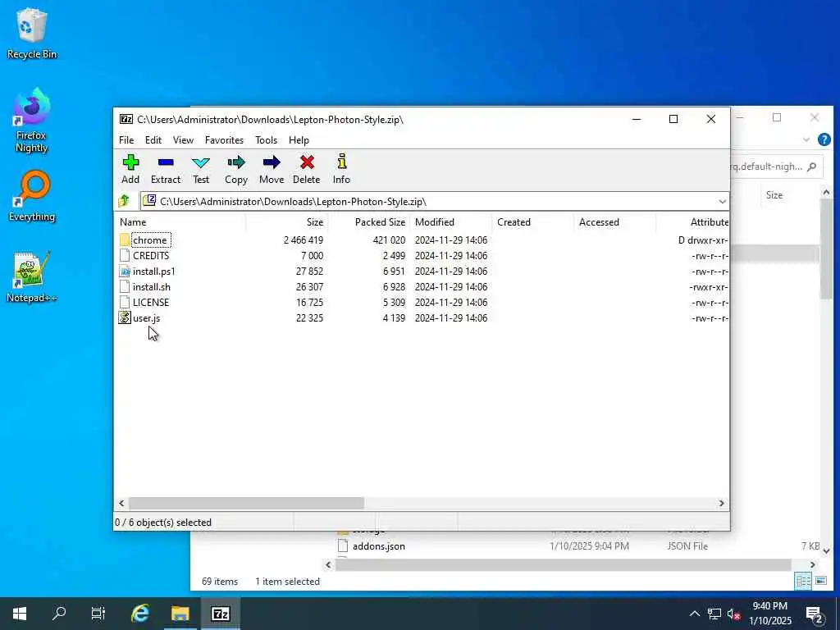
Task: Sort by Accessed column header
Action: (615, 221)
